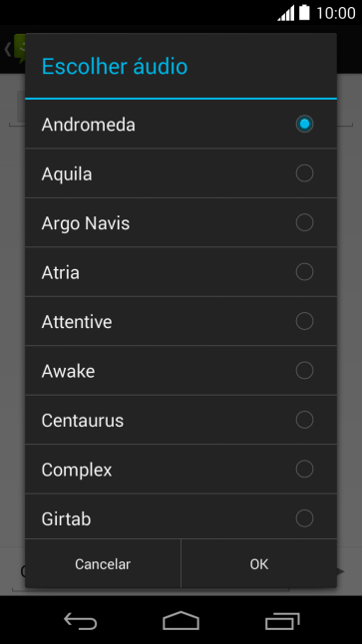Screen dimensions: 362x644
Task: Tap the clock showing 10:00
Action: (336, 13)
